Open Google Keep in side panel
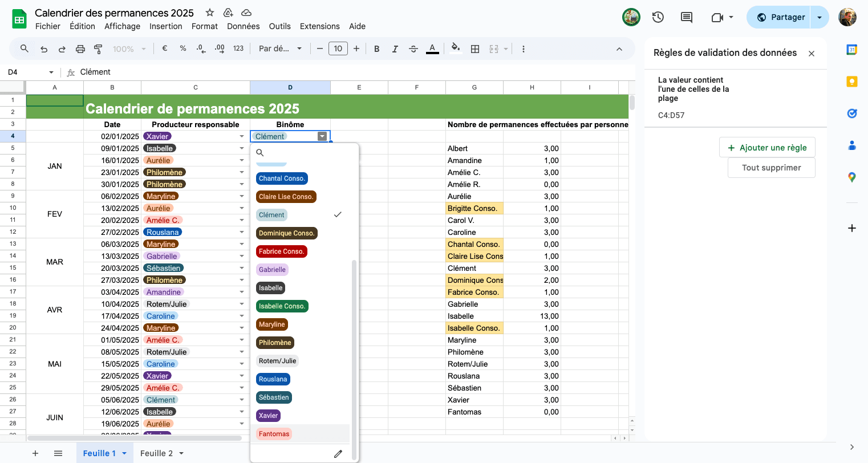Viewport: 868px width, 463px height. pyautogui.click(x=852, y=82)
